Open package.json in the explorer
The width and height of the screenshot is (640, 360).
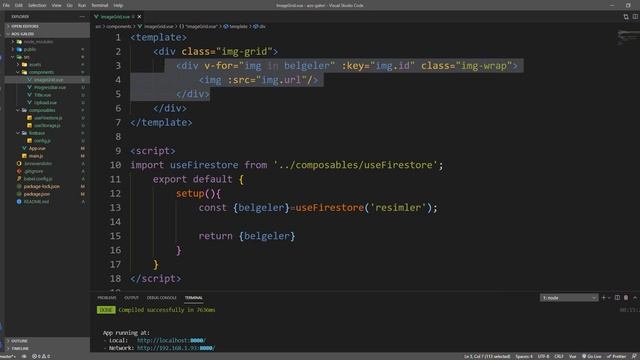coord(47,194)
